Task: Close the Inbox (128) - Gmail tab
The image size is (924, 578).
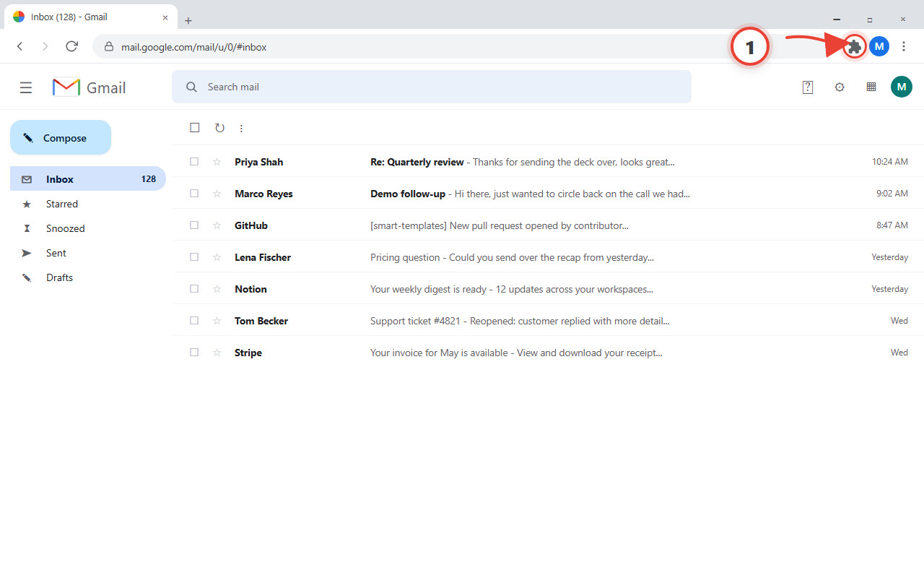Action: click(x=165, y=17)
